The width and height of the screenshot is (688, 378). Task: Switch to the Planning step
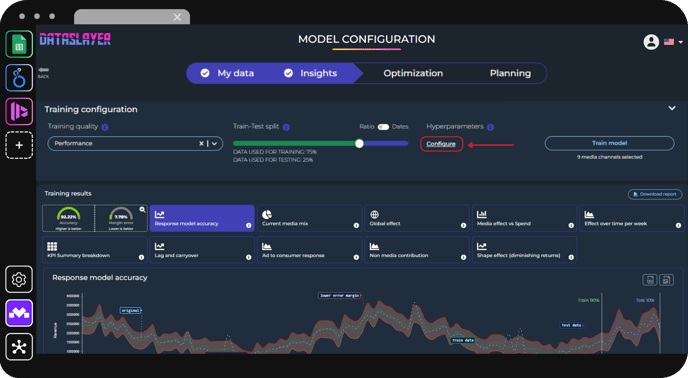[510, 73]
